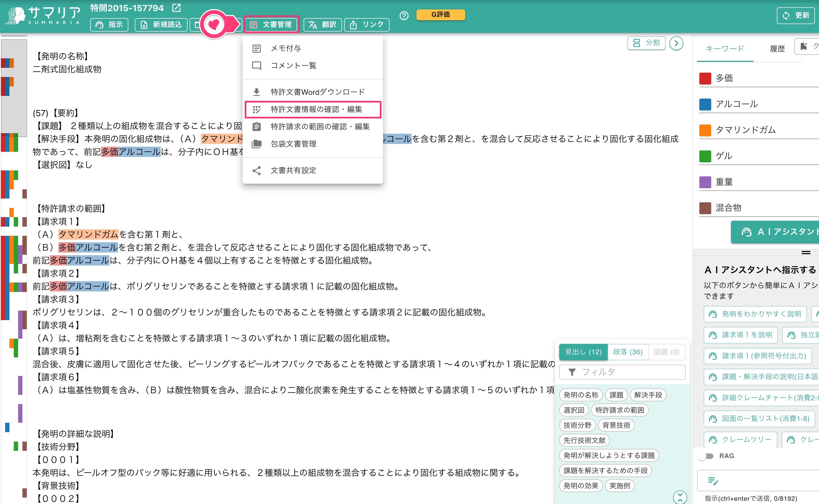
Task: Open the リンク link menu
Action: click(367, 24)
